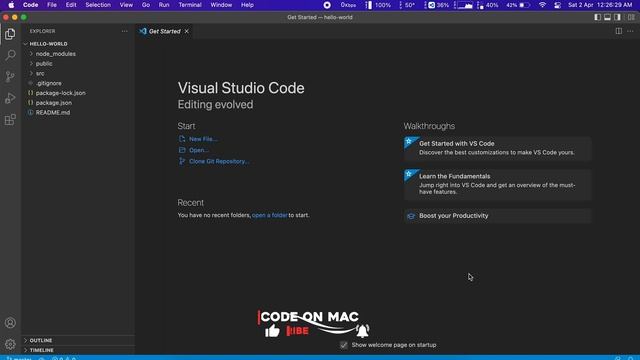This screenshot has width=640, height=360.
Task: Open the Source Control view icon
Action: (10, 77)
